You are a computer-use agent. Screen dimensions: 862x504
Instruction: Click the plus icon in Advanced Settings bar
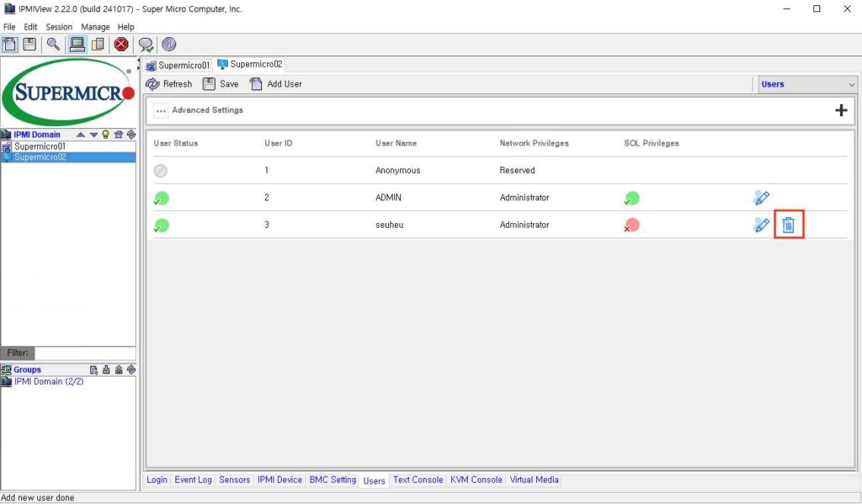(841, 110)
